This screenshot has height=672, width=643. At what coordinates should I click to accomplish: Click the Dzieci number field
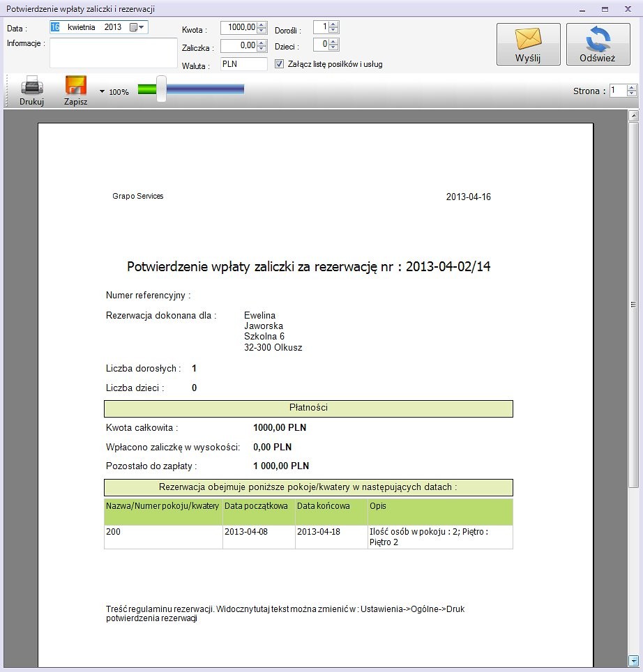coord(321,44)
